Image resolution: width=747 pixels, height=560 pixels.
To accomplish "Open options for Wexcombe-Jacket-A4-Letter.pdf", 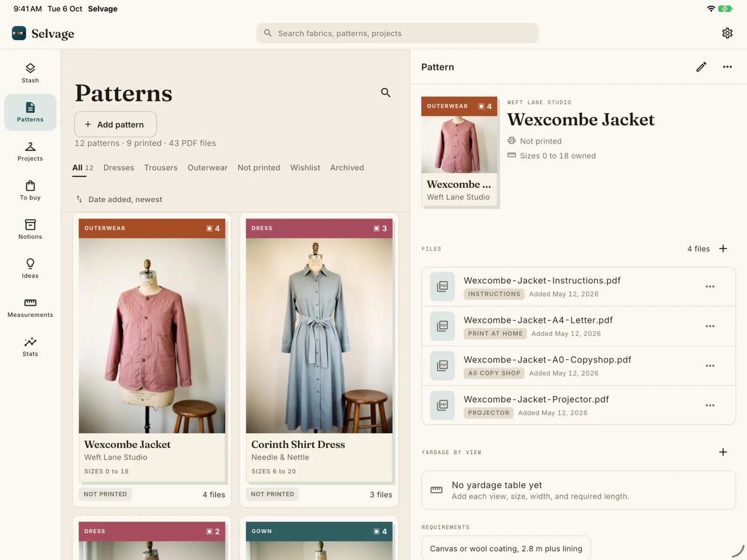I will pyautogui.click(x=710, y=326).
